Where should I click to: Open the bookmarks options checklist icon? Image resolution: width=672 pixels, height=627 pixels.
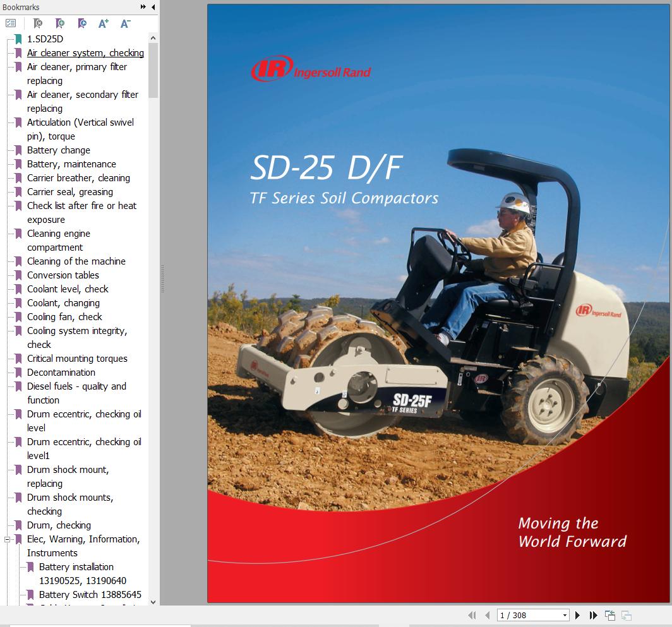(x=11, y=23)
